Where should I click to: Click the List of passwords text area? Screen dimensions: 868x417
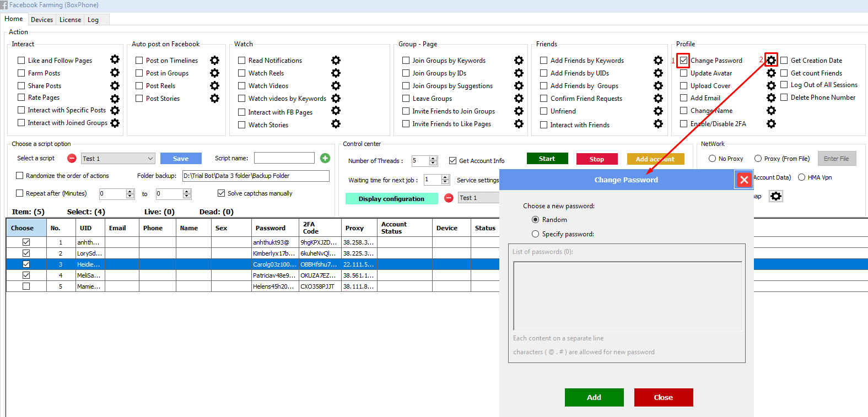pos(628,296)
